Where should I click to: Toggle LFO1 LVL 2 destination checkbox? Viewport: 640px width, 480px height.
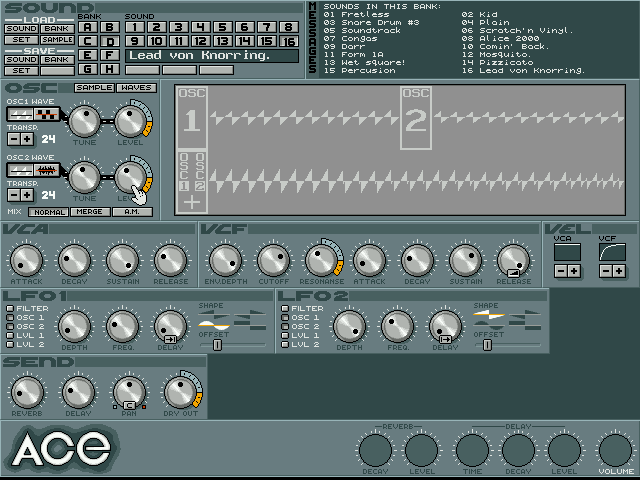[x=9, y=344]
